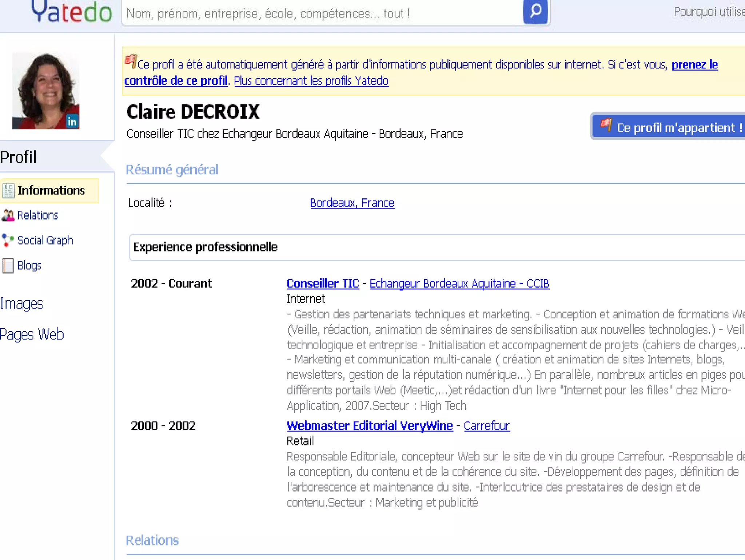Click the Informations list icon
This screenshot has height=560, width=745.
(8, 190)
